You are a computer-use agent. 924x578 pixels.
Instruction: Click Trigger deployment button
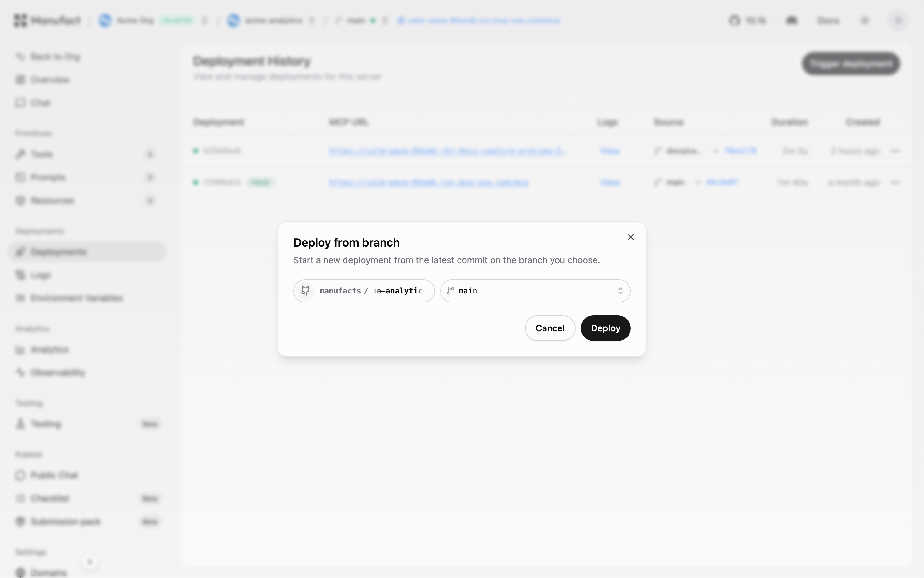[x=851, y=64]
